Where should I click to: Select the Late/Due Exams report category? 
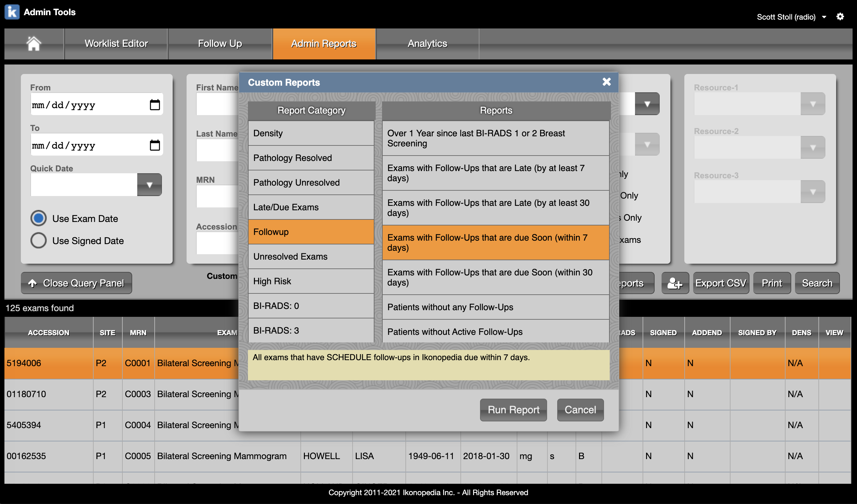(311, 207)
